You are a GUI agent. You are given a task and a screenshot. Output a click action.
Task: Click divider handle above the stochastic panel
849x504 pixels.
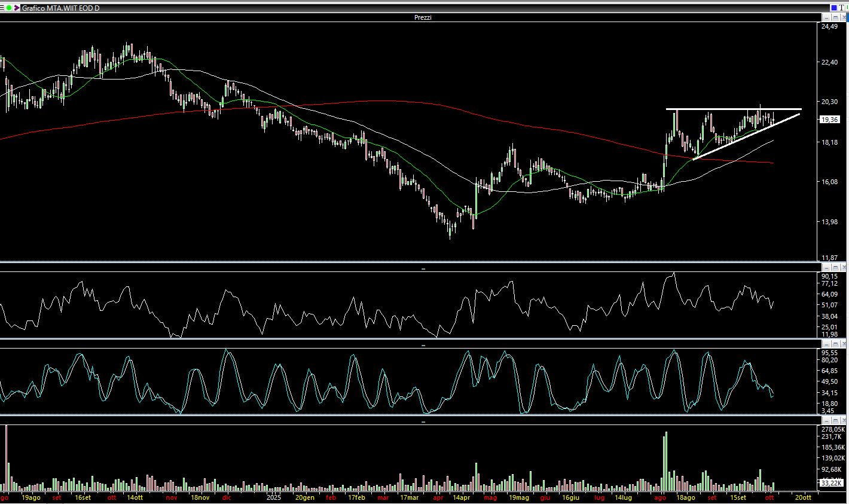(x=423, y=345)
